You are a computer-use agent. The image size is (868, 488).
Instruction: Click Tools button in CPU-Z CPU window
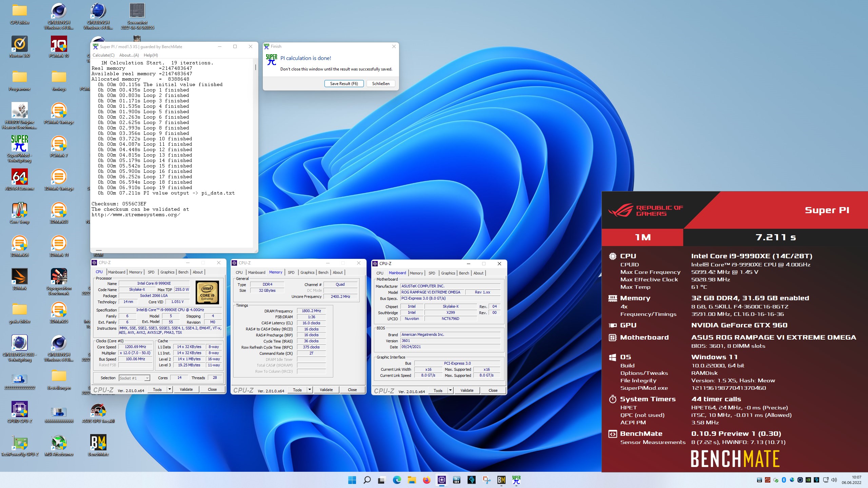point(157,389)
